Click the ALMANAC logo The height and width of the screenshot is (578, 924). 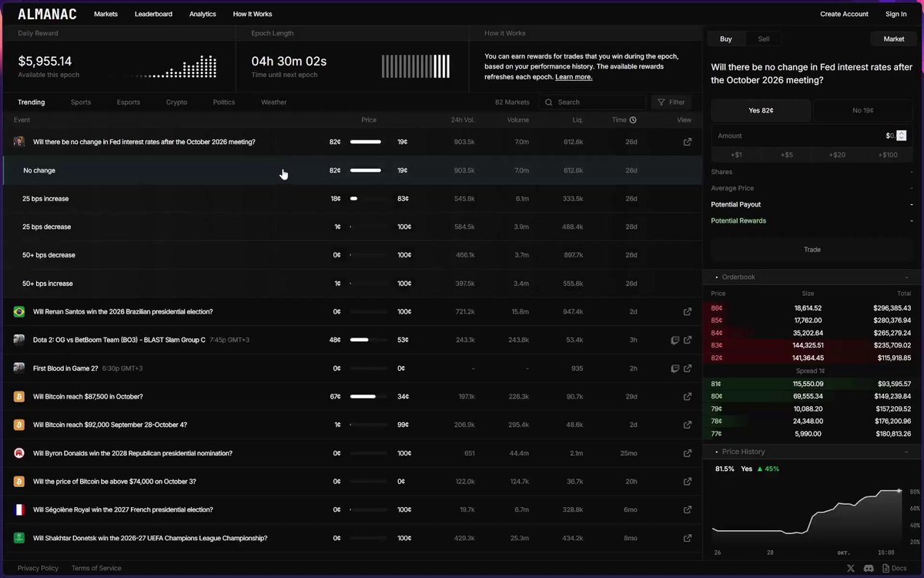47,14
